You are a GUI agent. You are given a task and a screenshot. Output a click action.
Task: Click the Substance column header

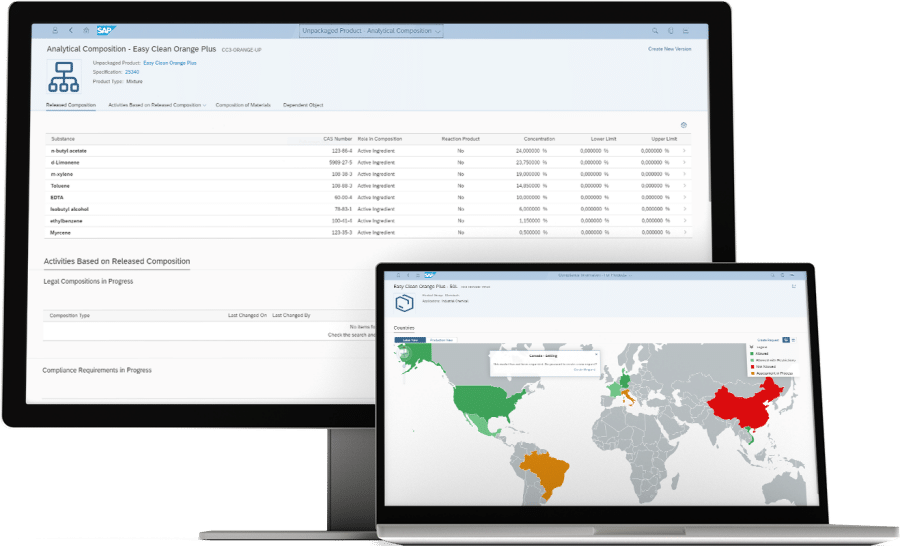63,139
